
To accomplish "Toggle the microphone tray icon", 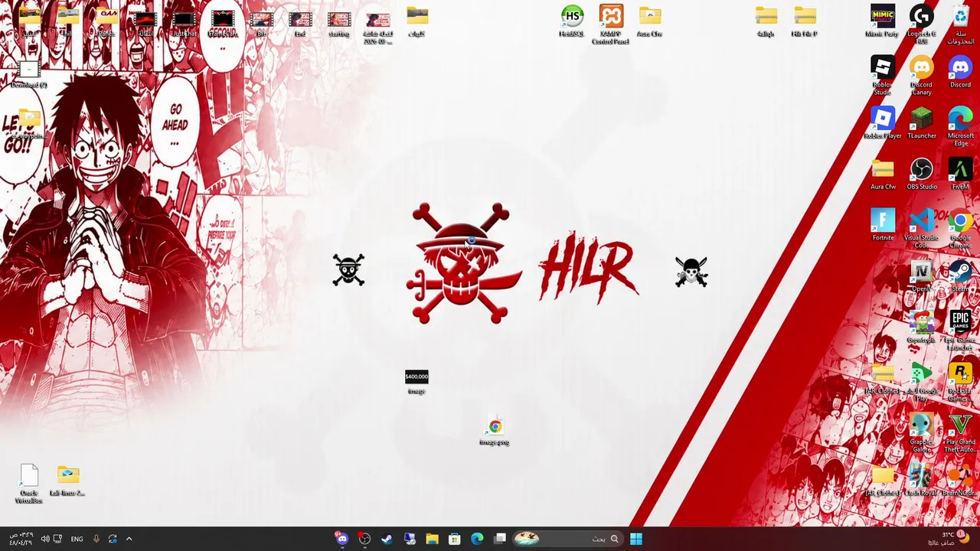I will tap(96, 539).
